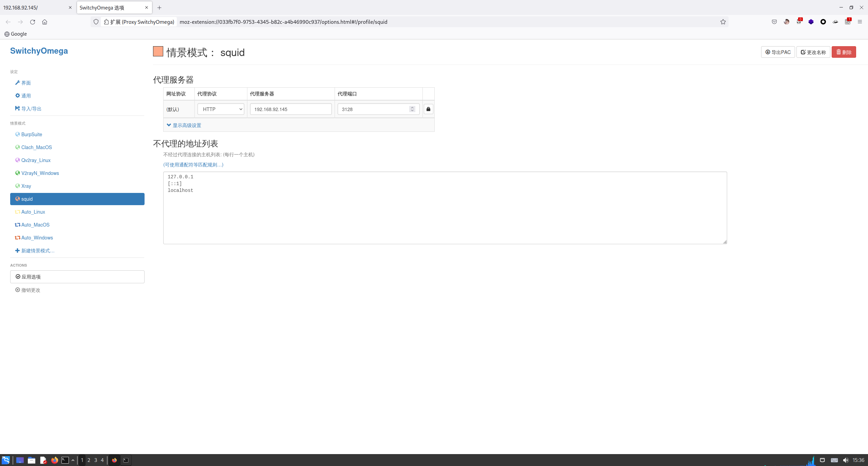Select the Auto_MacOS switch profile
This screenshot has height=466, width=868.
[x=32, y=225]
